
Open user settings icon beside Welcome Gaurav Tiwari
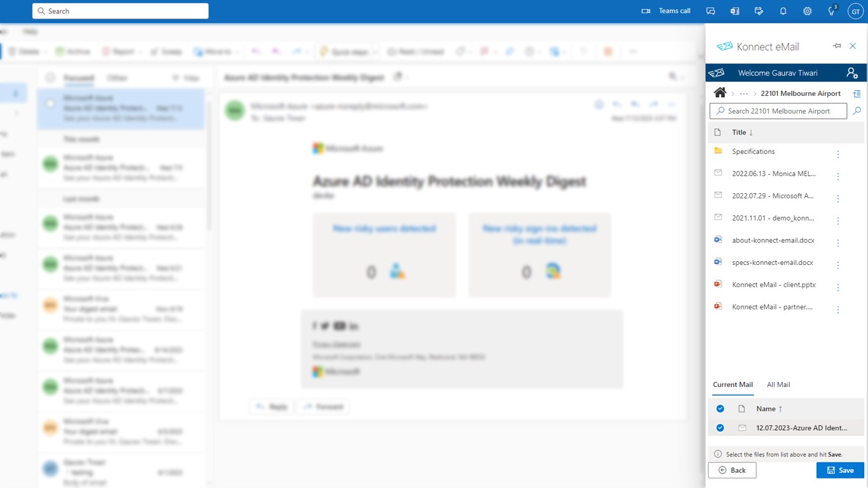coord(852,73)
